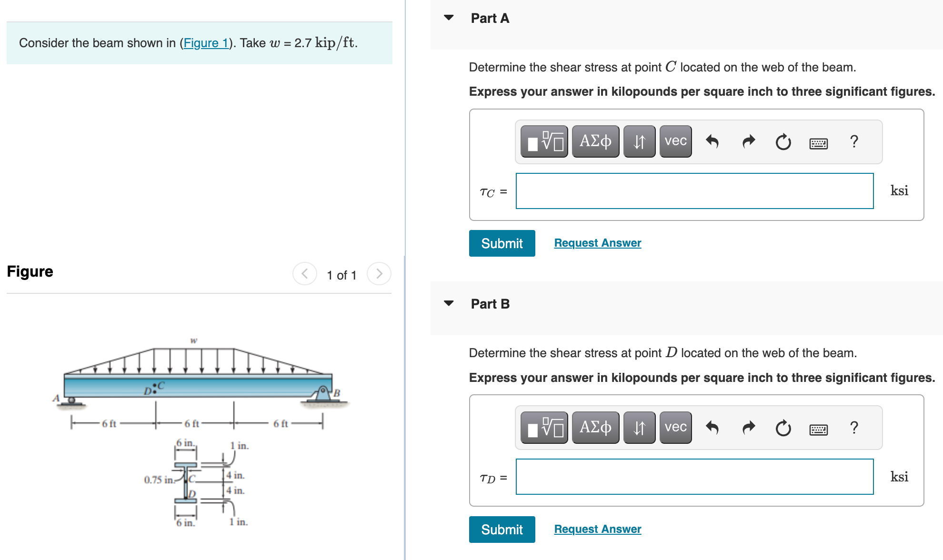Reset the answer field in Part B
The width and height of the screenshot is (943, 560).
pyautogui.click(x=783, y=428)
